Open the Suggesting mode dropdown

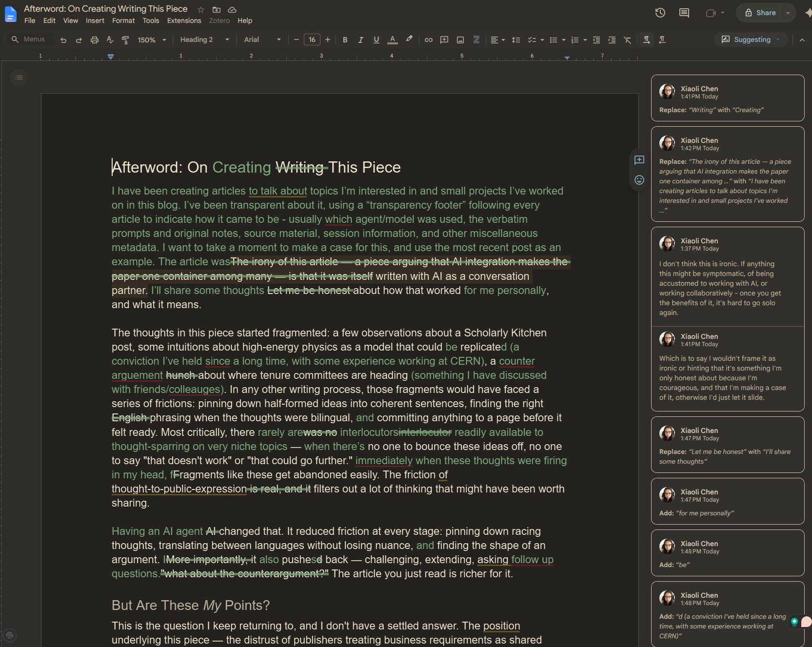tap(751, 39)
